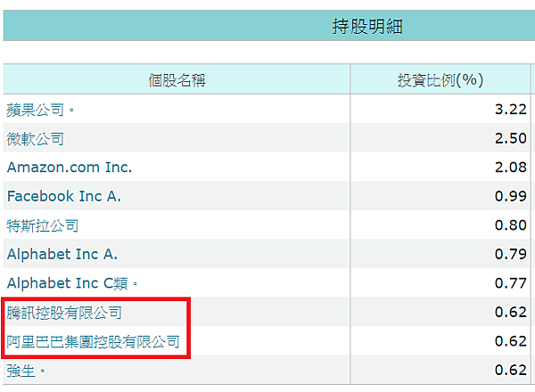
Task: Open the 特斯拉公司 stock link
Action: [43, 225]
